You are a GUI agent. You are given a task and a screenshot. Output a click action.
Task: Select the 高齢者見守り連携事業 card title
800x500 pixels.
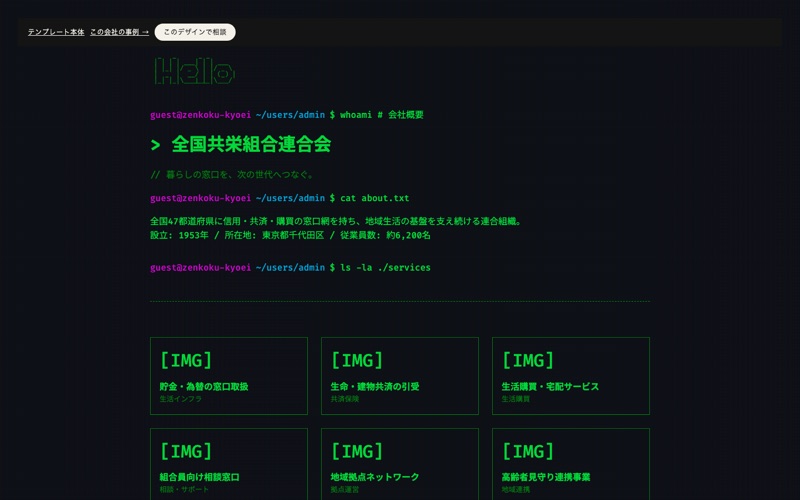tap(546, 478)
